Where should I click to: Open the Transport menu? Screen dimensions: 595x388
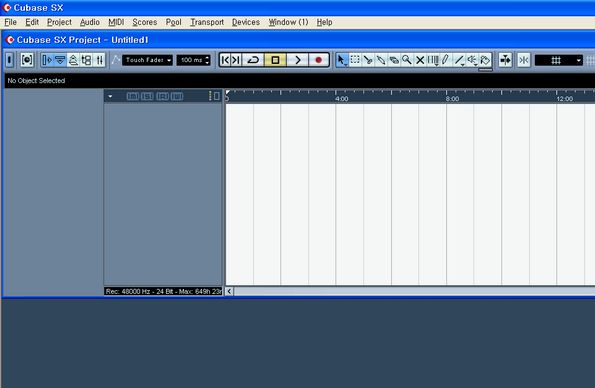pos(207,22)
